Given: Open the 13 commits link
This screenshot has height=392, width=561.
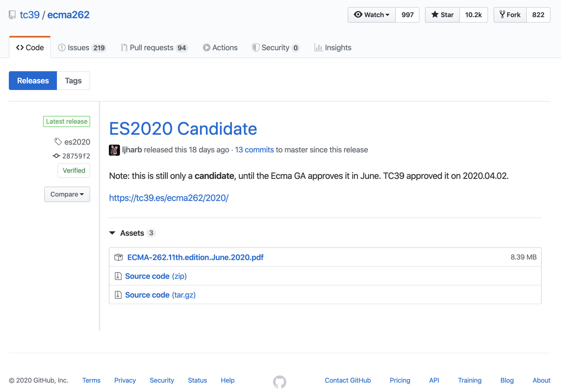Looking at the screenshot, I should 254,150.
